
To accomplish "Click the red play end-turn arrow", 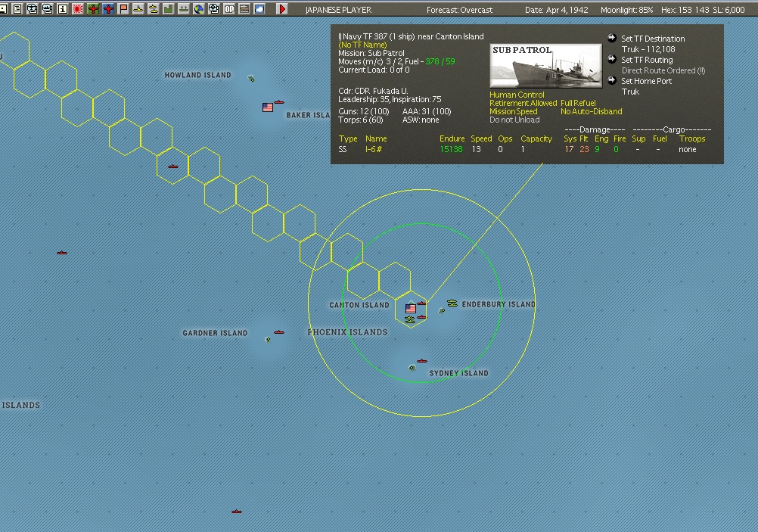I will pyautogui.click(x=282, y=9).
